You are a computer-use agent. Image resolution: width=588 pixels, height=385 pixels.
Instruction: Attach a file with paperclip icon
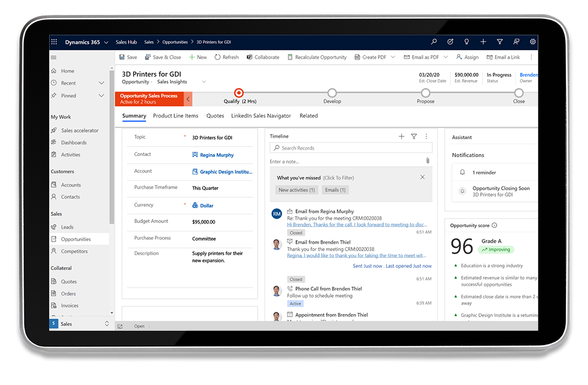coord(428,160)
